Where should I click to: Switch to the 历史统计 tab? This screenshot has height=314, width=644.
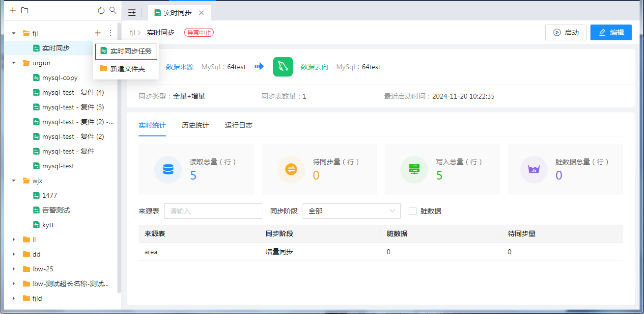click(x=195, y=125)
